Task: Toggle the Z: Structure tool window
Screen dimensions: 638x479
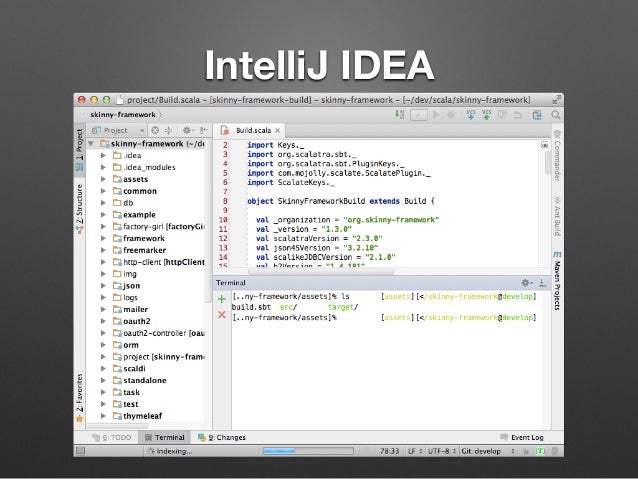Action: [80, 209]
